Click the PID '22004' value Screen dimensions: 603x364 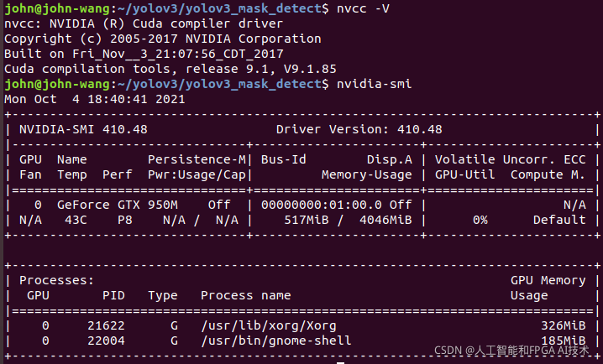pyautogui.click(x=106, y=341)
